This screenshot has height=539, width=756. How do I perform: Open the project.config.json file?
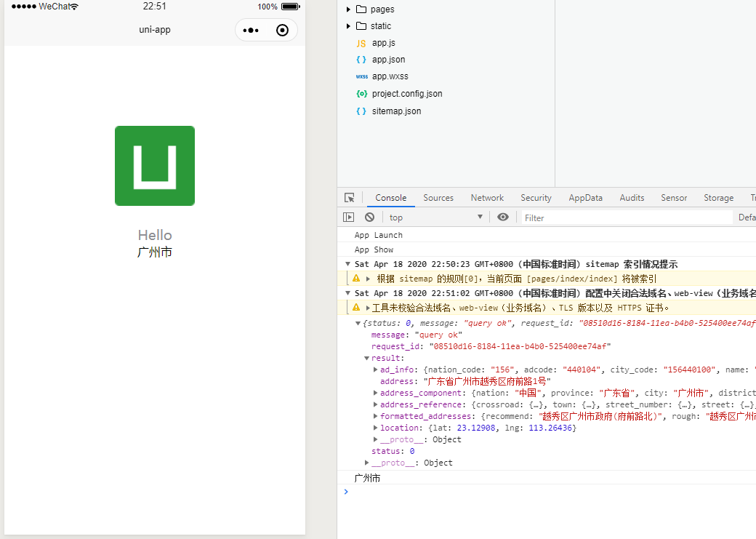pos(406,93)
